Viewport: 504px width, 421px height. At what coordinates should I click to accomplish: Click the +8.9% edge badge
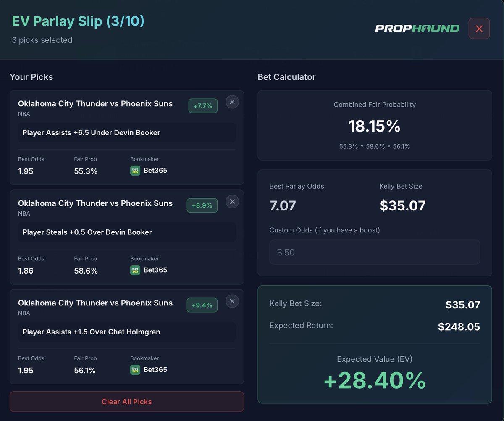click(202, 205)
